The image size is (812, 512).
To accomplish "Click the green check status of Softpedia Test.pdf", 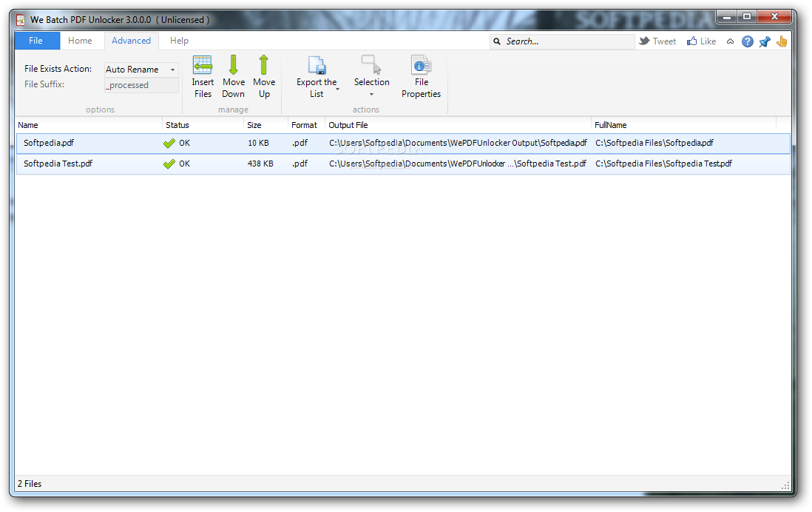I will click(169, 164).
